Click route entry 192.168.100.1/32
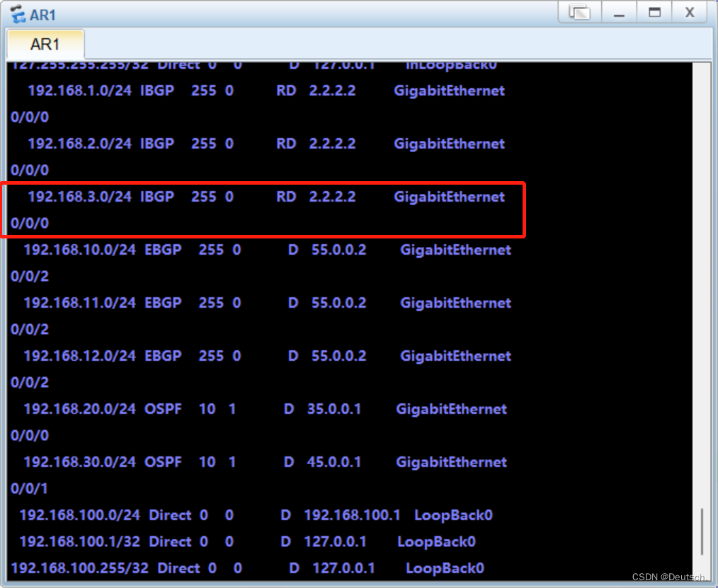This screenshot has width=718, height=588. tap(80, 542)
